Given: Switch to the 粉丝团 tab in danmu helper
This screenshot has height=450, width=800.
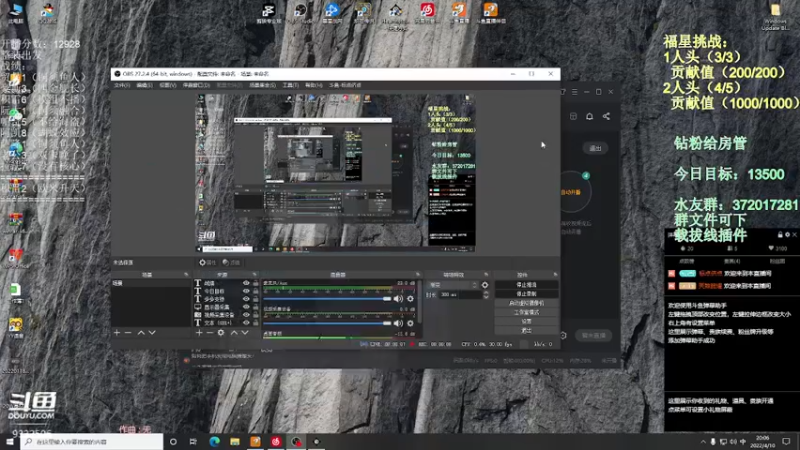Looking at the screenshot, I should [777, 261].
